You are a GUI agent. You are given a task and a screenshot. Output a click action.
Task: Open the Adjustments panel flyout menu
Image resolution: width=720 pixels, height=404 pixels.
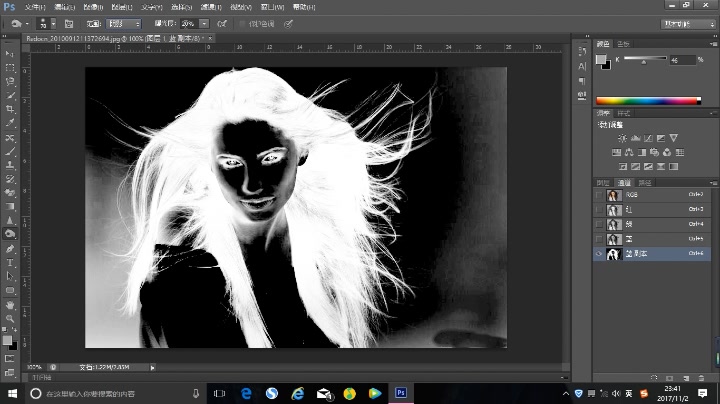(x=713, y=113)
